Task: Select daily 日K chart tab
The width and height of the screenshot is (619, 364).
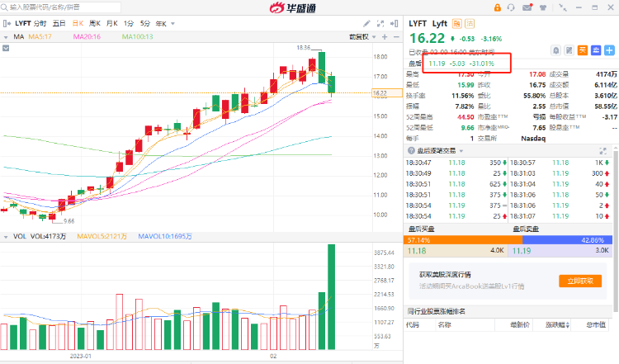Action: click(x=78, y=24)
